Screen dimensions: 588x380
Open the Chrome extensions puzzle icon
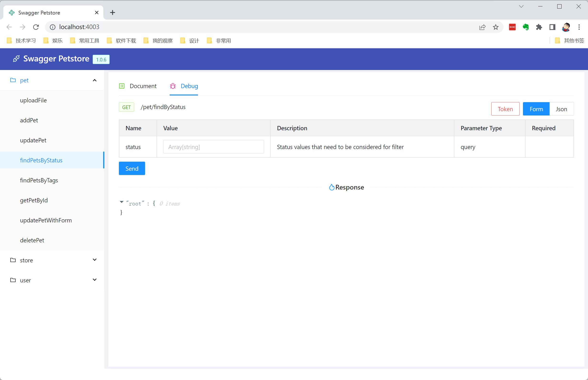(x=539, y=27)
